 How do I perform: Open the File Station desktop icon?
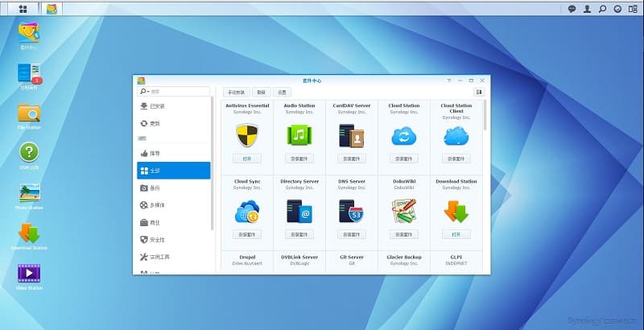coord(29,113)
